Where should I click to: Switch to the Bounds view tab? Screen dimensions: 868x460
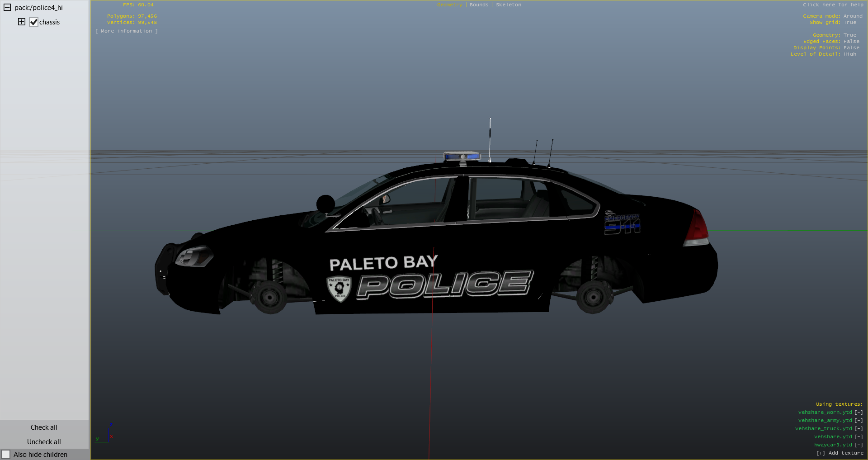coord(479,5)
